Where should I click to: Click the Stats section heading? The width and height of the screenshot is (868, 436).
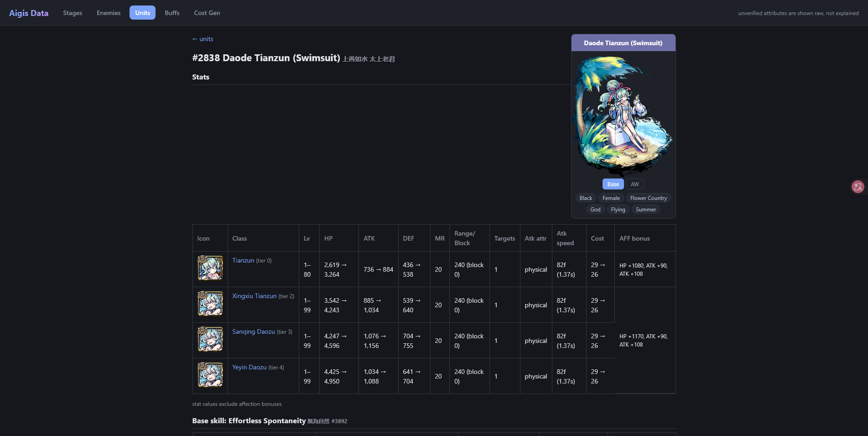(x=201, y=77)
